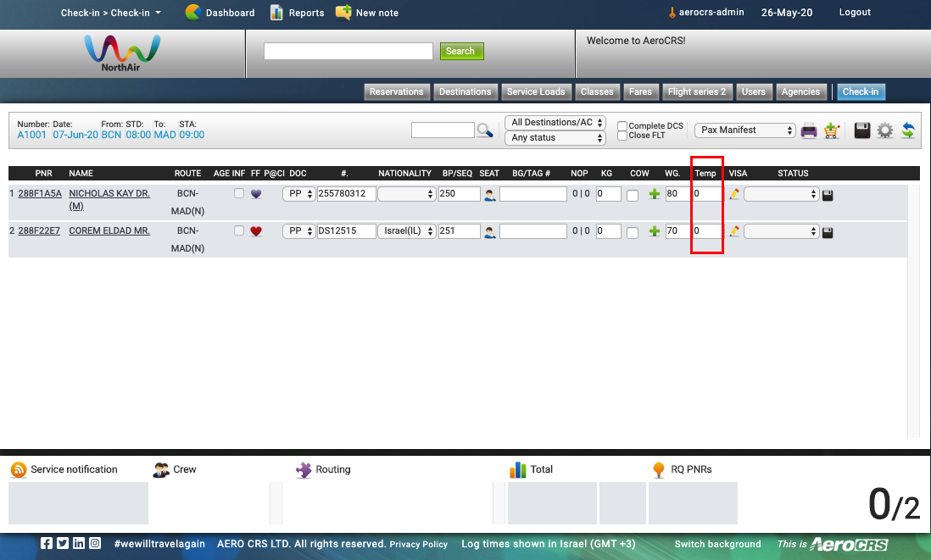Open COREM ELDAD MR. passenger link
The height and width of the screenshot is (560, 931).
[109, 230]
